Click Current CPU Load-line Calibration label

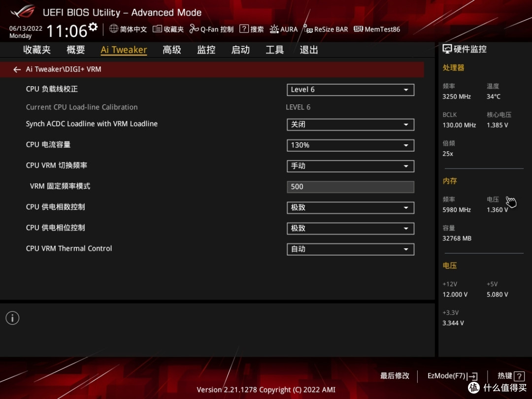(82, 107)
